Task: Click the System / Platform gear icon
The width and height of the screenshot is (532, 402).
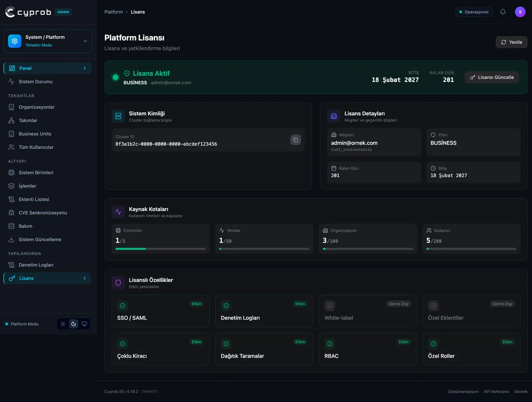Action: click(15, 41)
